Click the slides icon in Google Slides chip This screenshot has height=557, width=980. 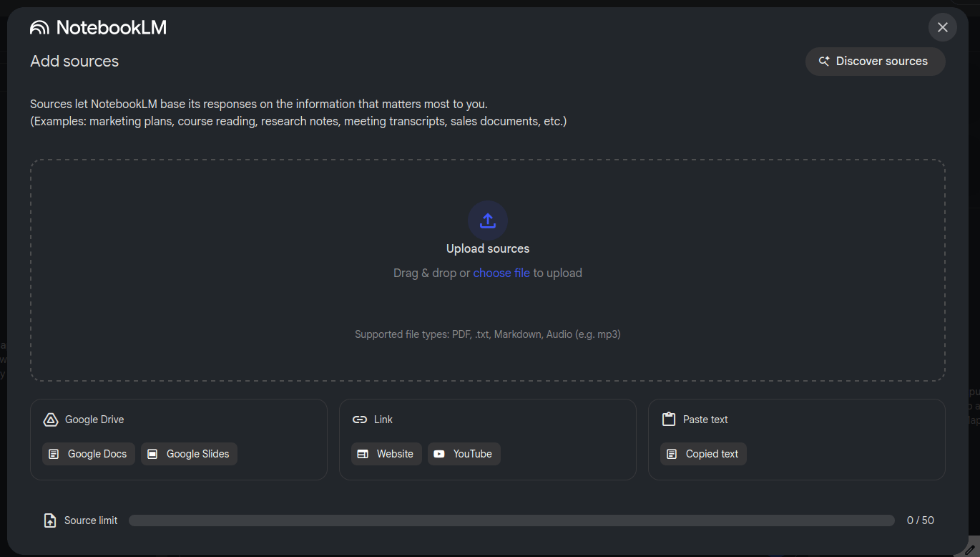(152, 454)
